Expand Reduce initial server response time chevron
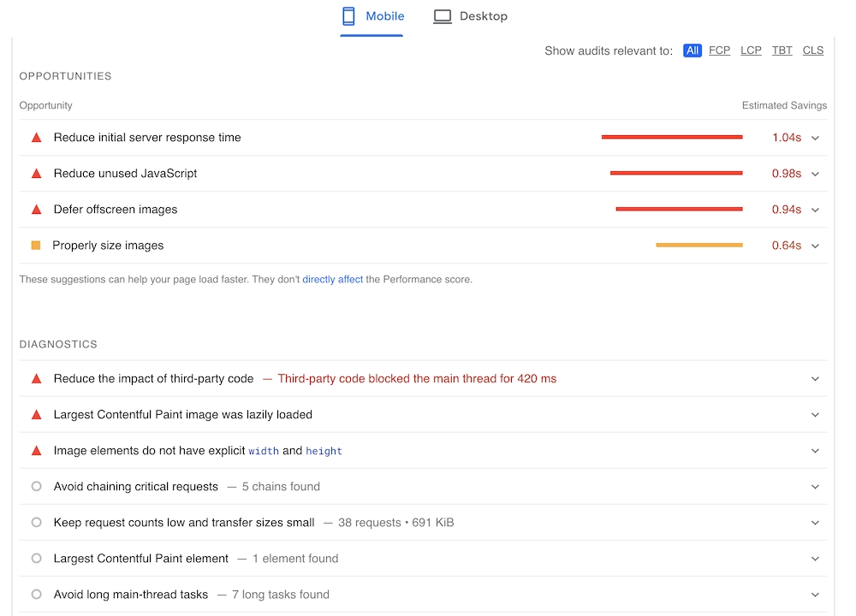Viewport: 856px width, 616px height. [x=815, y=138]
